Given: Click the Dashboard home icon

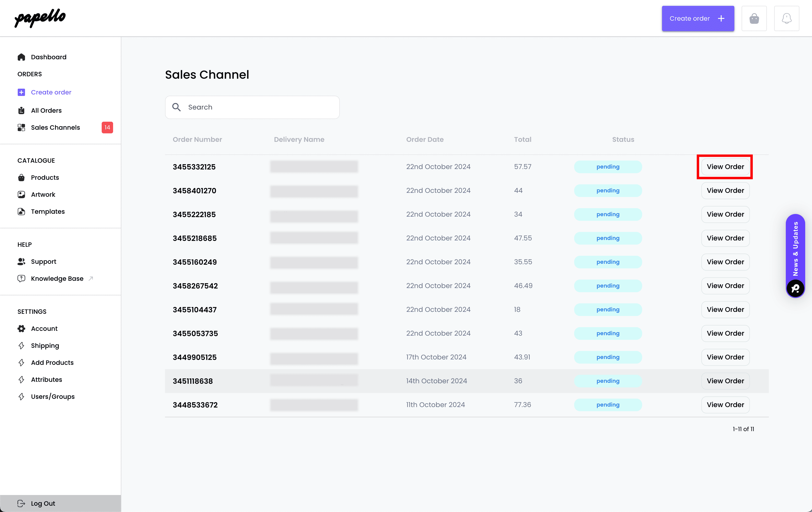Looking at the screenshot, I should pos(21,57).
